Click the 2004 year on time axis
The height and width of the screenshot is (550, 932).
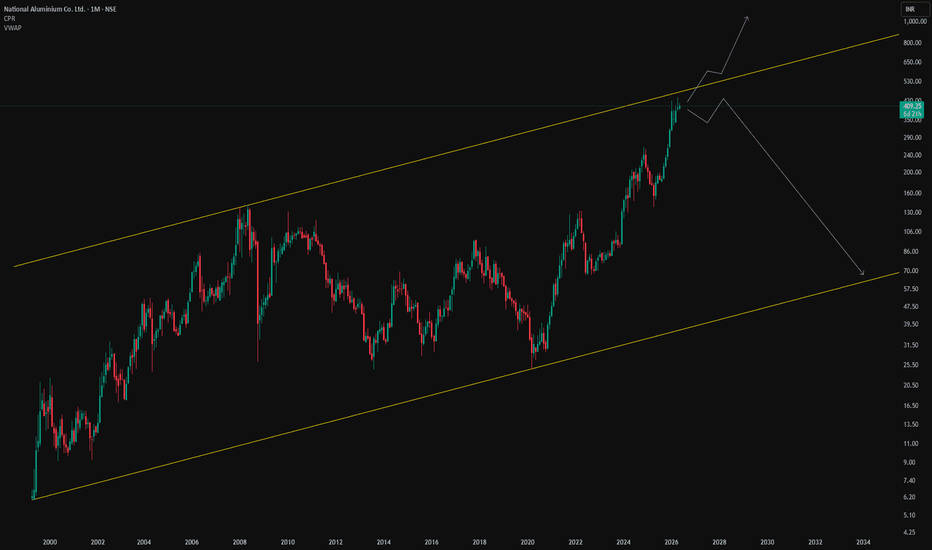click(144, 542)
